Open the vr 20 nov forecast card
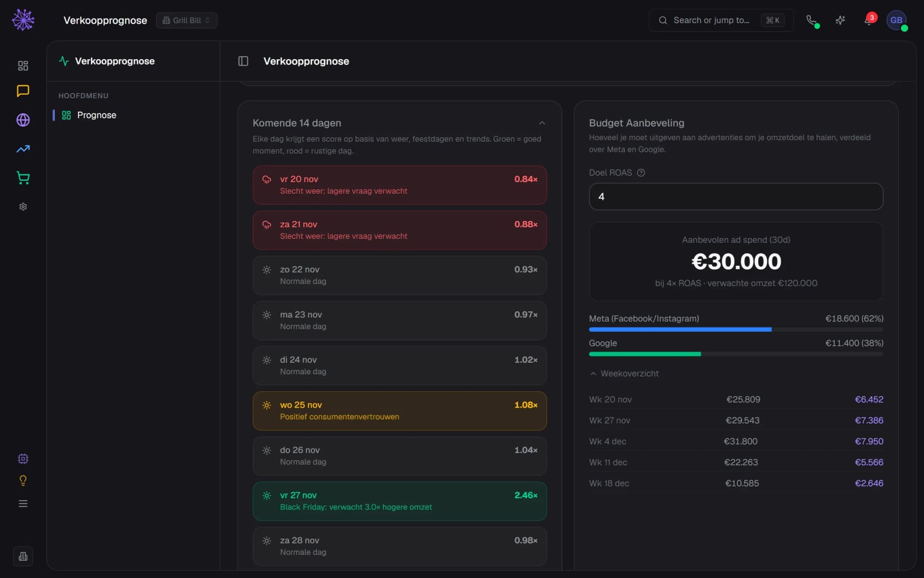The image size is (924, 578). (399, 185)
